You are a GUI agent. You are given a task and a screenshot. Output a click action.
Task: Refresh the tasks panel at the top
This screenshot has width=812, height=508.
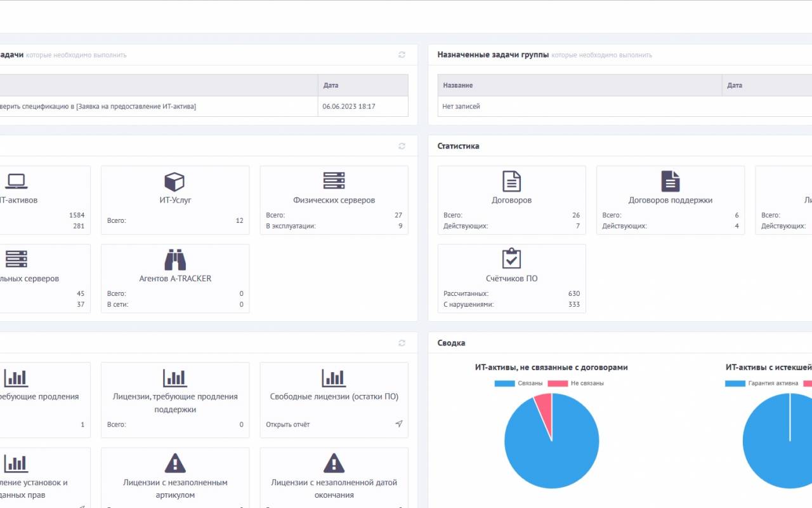(402, 55)
